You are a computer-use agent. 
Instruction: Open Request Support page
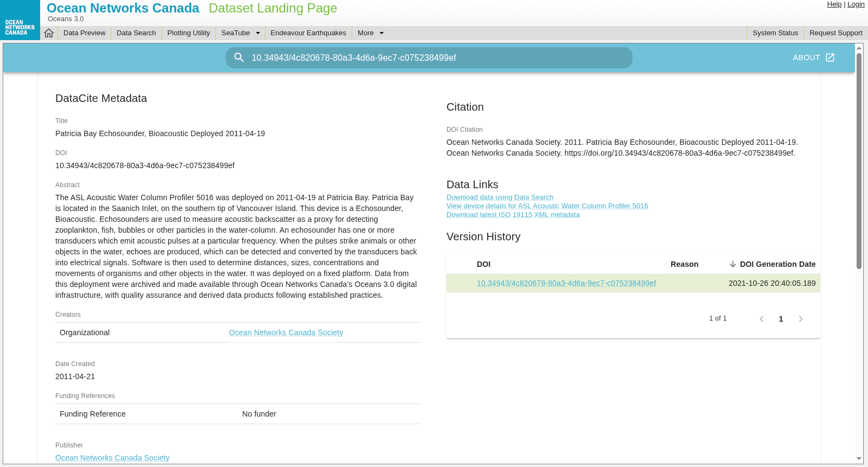(x=836, y=33)
